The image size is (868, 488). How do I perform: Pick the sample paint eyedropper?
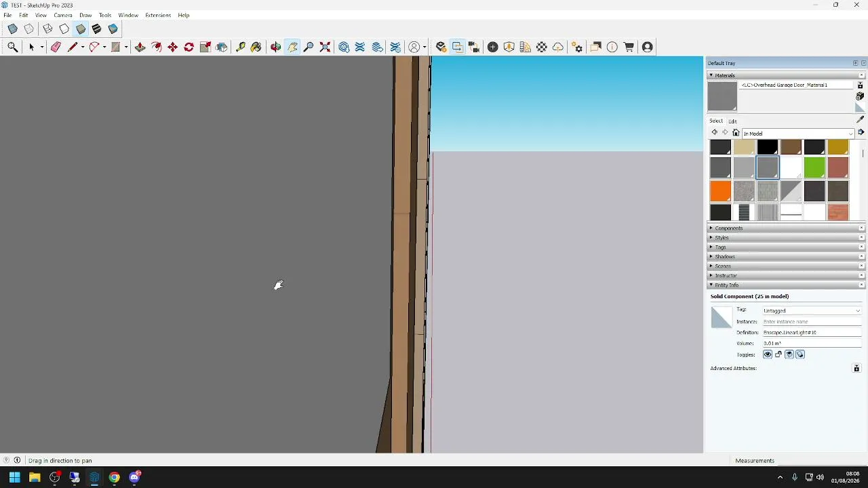861,119
